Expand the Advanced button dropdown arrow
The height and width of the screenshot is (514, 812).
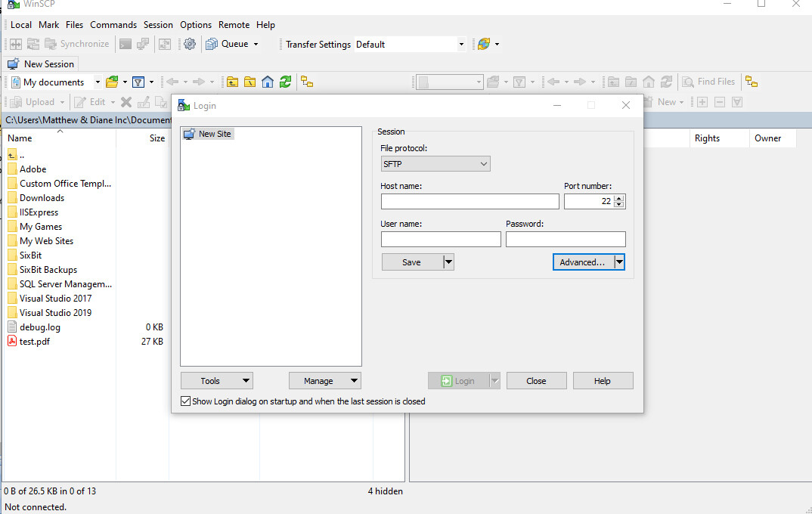619,262
